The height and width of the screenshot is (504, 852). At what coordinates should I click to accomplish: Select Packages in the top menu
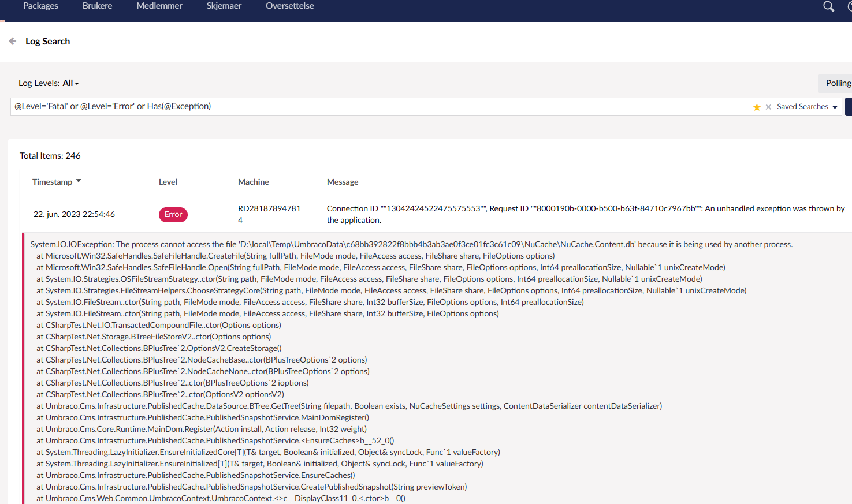(40, 5)
